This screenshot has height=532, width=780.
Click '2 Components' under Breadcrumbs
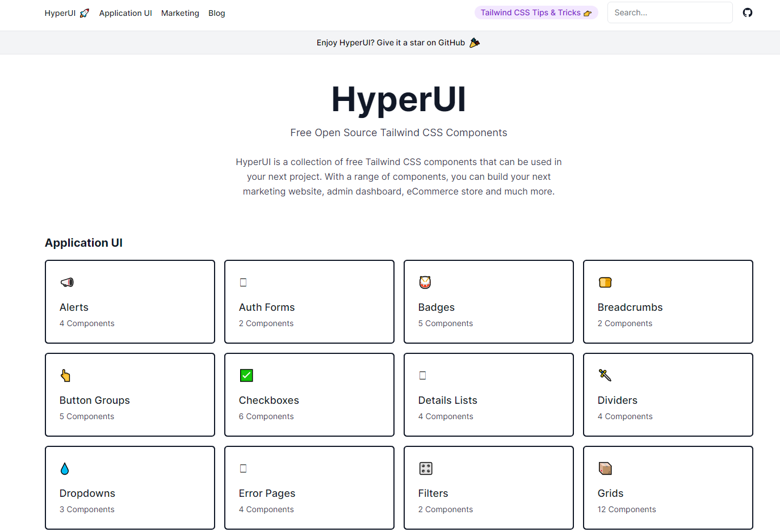point(625,323)
